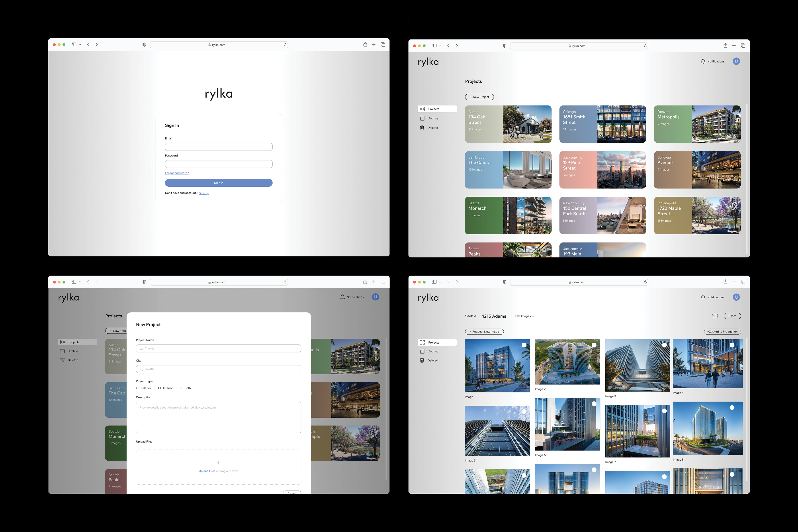Image resolution: width=798 pixels, height=532 pixels.
Task: Click the Archive sidebar icon under the Draft Images page
Action: click(x=422, y=352)
